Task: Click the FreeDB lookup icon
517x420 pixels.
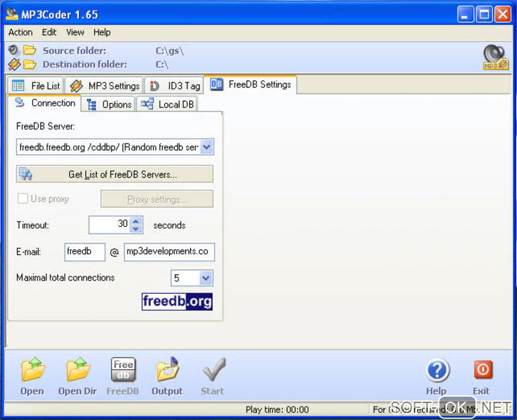Action: pos(123,369)
